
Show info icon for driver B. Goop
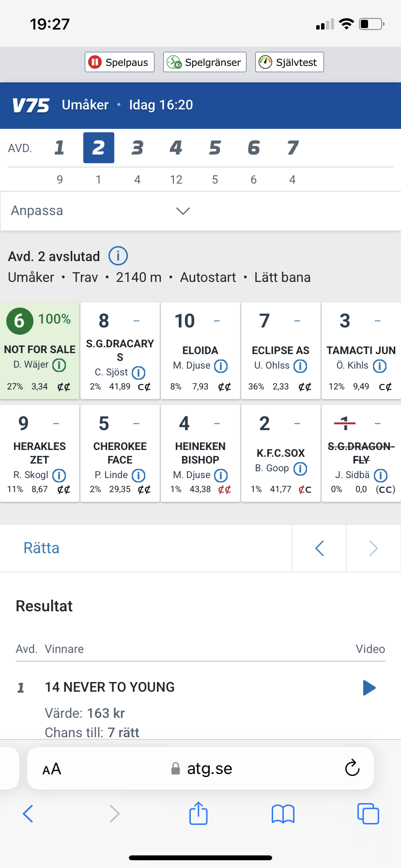tap(300, 468)
